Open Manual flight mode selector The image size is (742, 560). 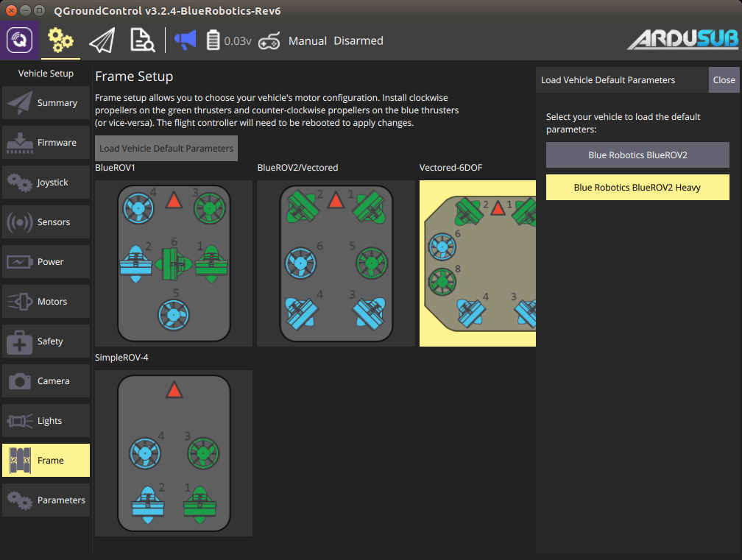(307, 41)
